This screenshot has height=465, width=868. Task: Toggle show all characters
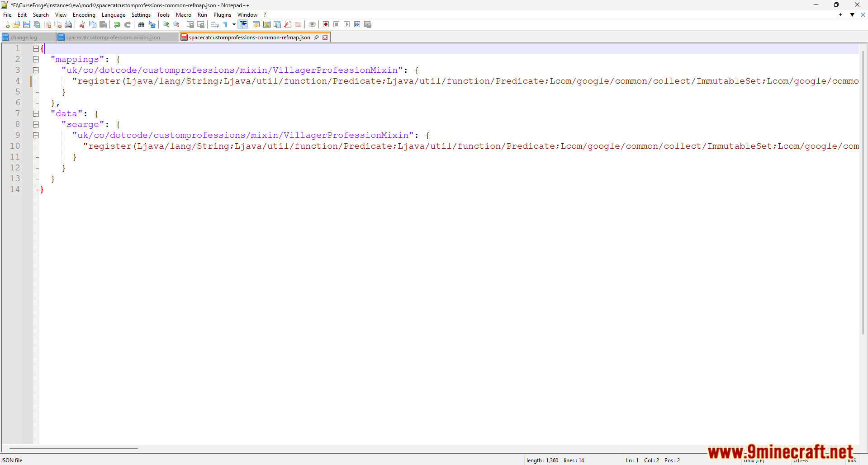(x=225, y=24)
